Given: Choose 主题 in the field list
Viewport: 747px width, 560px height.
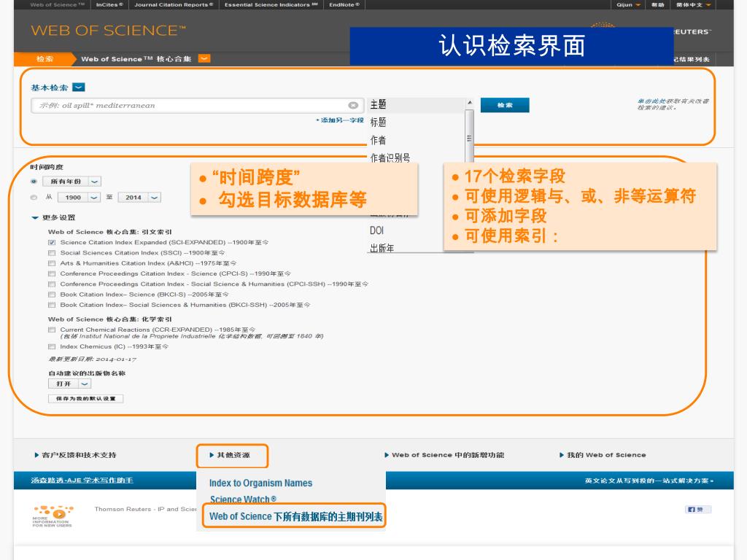Looking at the screenshot, I should click(379, 104).
